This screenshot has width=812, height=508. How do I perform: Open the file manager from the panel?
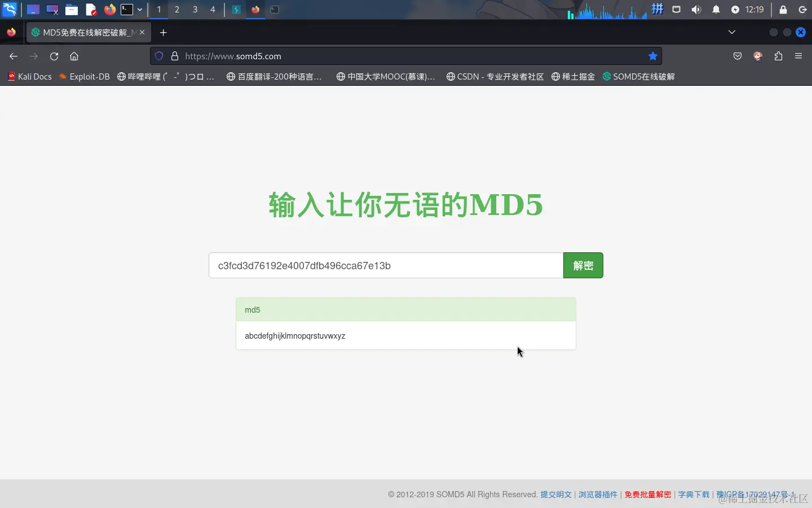tap(72, 10)
